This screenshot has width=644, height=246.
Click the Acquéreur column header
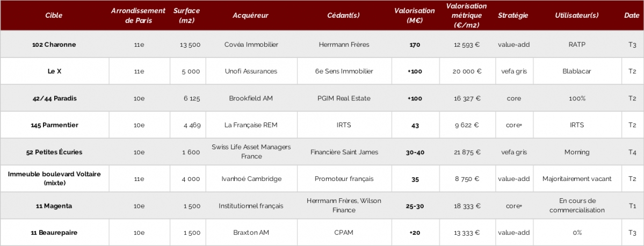[250, 15]
